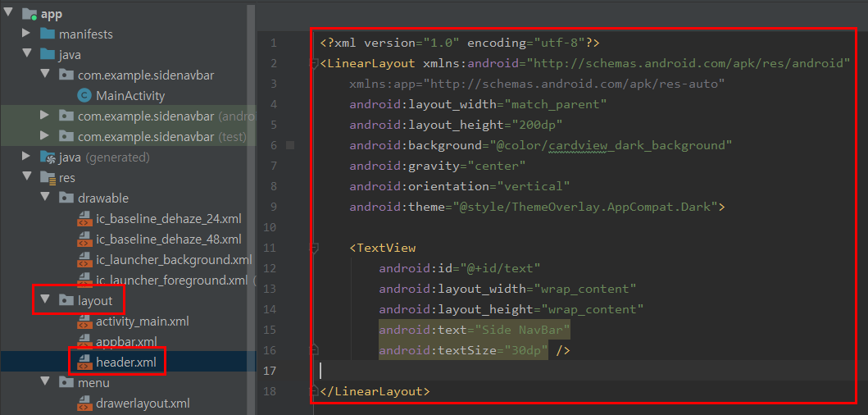The width and height of the screenshot is (868, 415).
Task: Click line number 10 in the gutter
Action: coord(270,227)
